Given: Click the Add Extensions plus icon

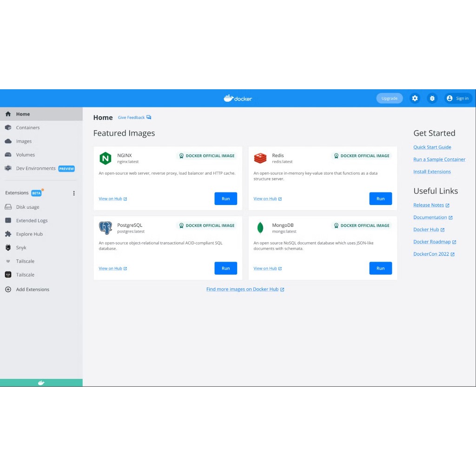Looking at the screenshot, I should click(8, 289).
